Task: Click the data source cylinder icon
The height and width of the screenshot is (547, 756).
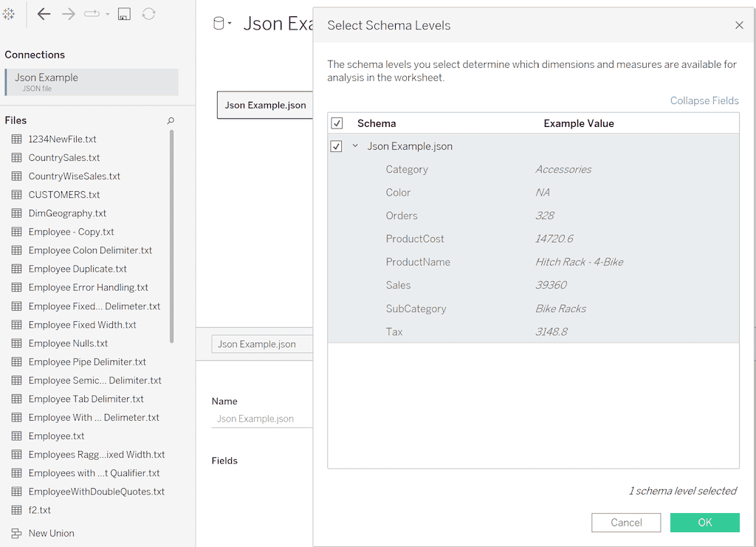Action: click(217, 22)
